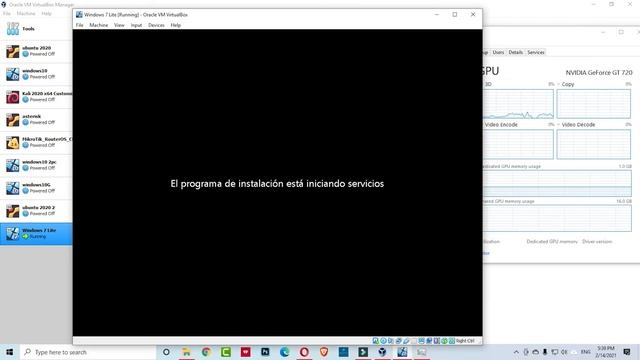Open Microsoft Edge from the taskbar

point(285,352)
